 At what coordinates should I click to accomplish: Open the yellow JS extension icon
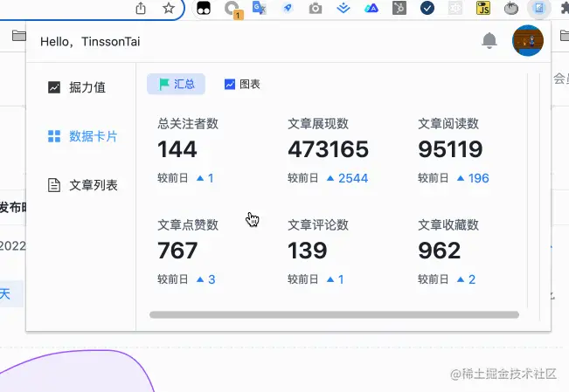483,8
